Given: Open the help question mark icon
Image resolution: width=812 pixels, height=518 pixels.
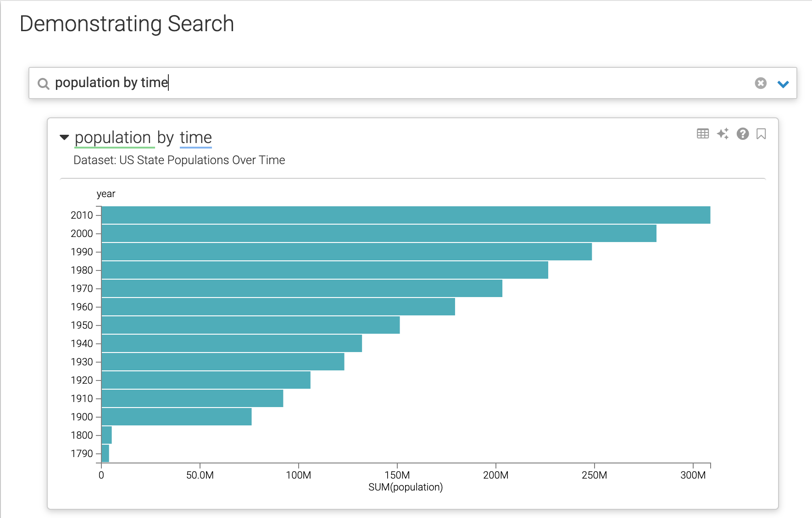Looking at the screenshot, I should [742, 134].
